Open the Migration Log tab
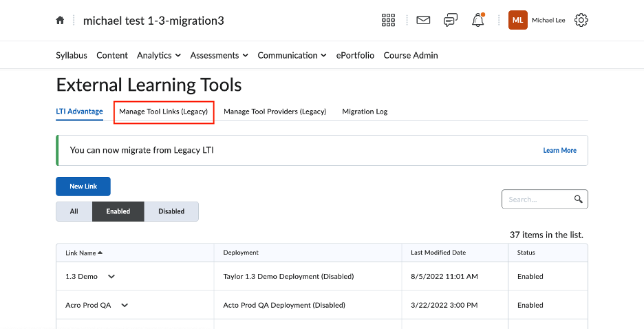Screen dimensions: 644x329 (365, 112)
